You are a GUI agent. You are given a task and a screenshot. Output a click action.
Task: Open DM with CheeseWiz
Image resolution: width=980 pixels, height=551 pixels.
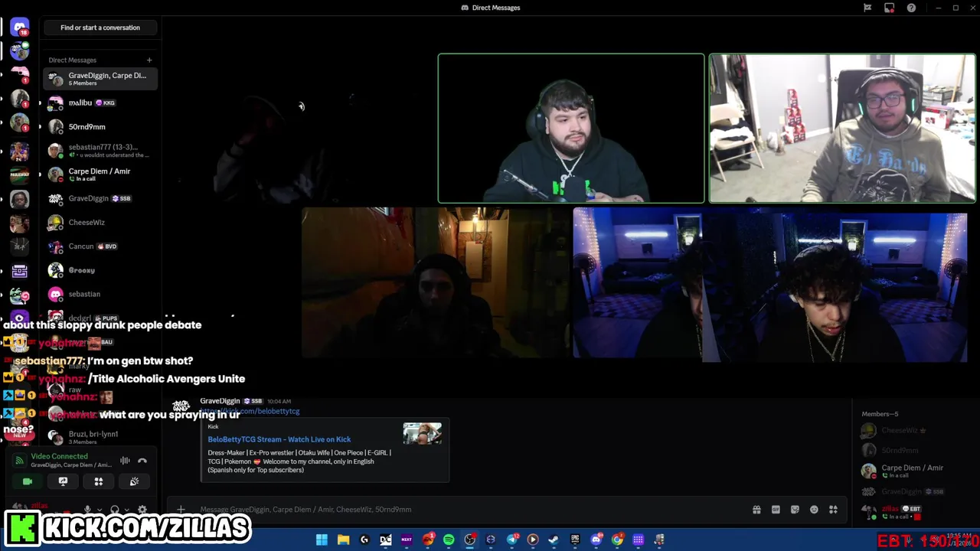(100, 222)
